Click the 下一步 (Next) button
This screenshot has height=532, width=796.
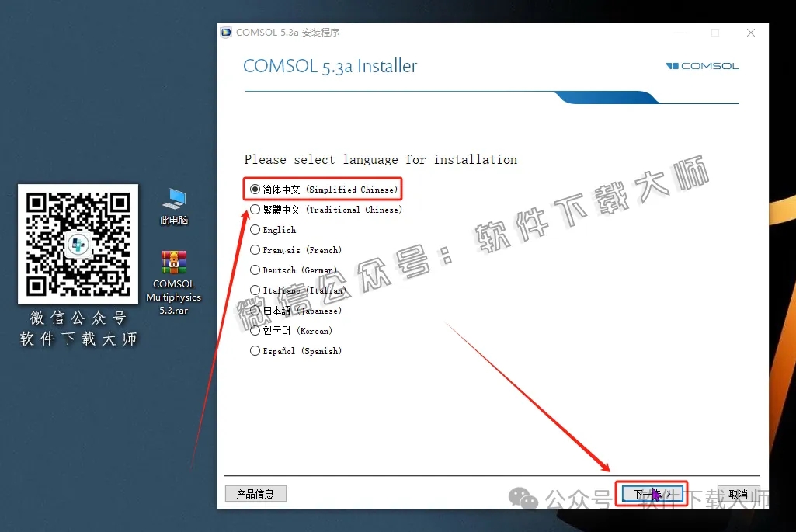tap(651, 493)
